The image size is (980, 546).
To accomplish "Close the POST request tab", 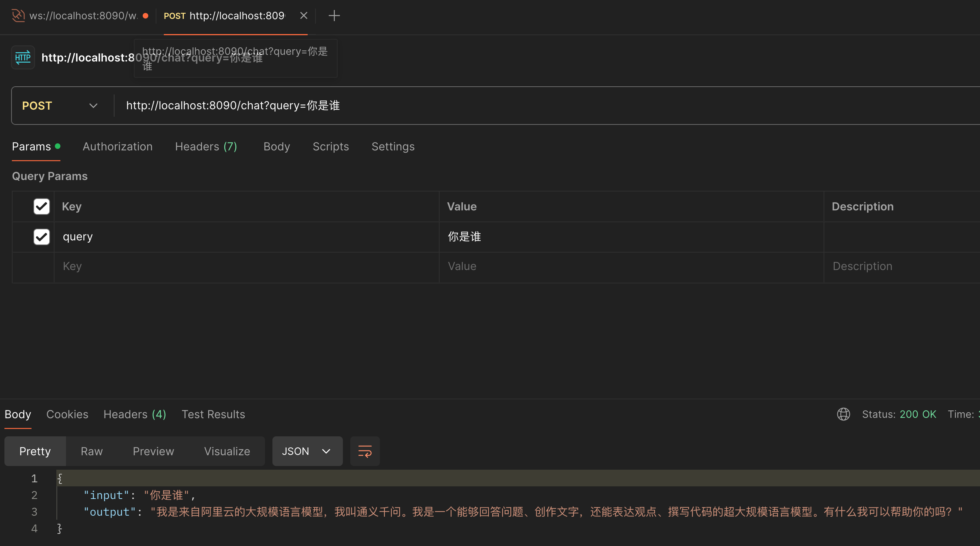I will 304,16.
